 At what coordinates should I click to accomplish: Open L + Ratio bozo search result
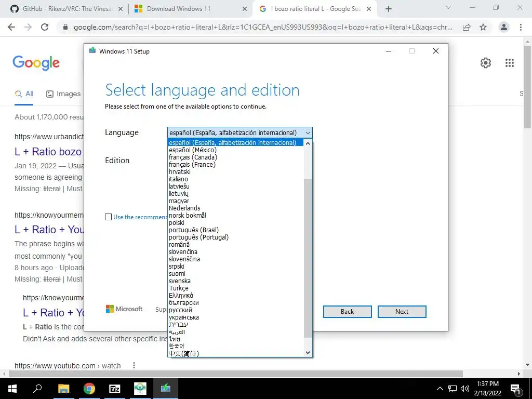pos(48,152)
